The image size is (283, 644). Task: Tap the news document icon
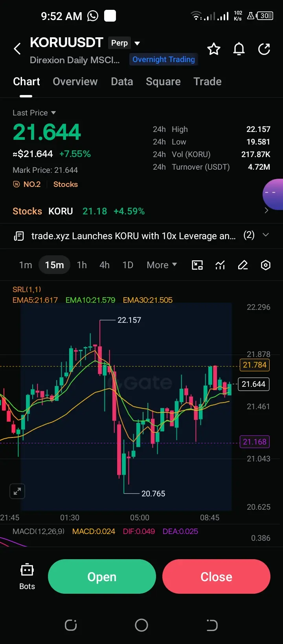click(x=18, y=236)
